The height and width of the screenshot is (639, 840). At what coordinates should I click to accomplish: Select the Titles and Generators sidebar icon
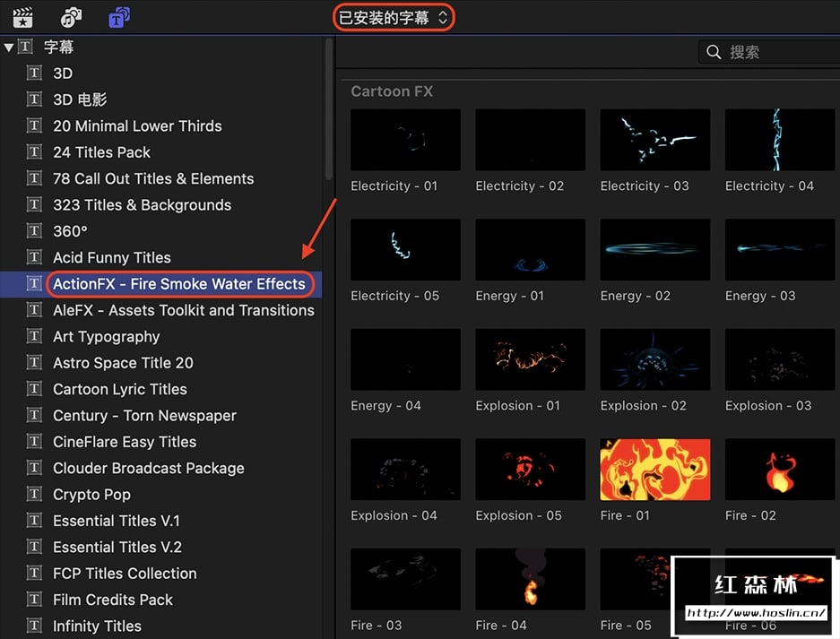tap(119, 18)
